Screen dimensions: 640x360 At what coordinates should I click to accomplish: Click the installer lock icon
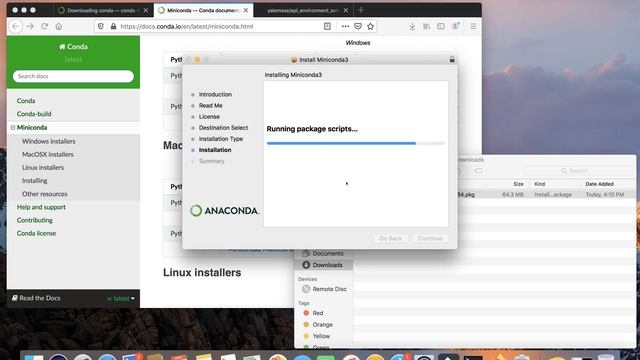(x=452, y=60)
